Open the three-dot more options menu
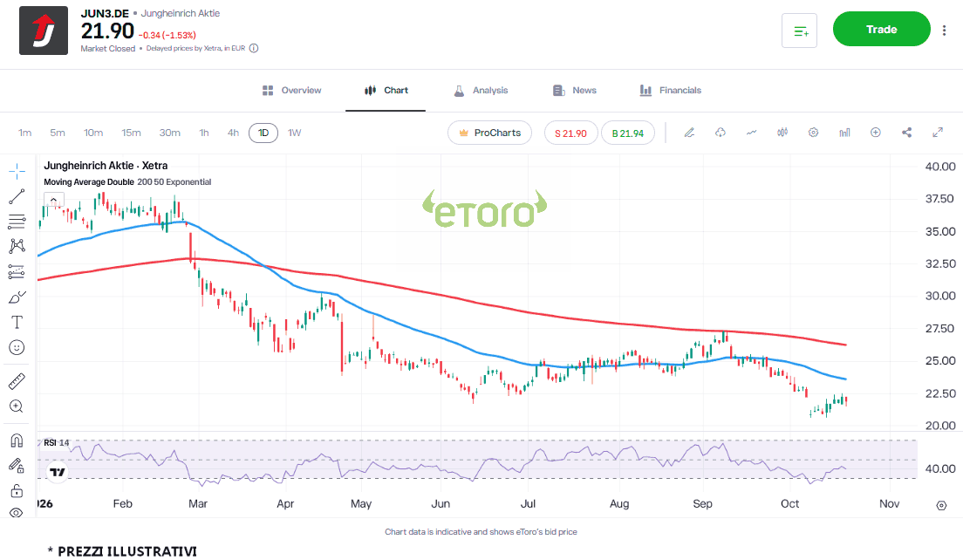 pos(944,30)
